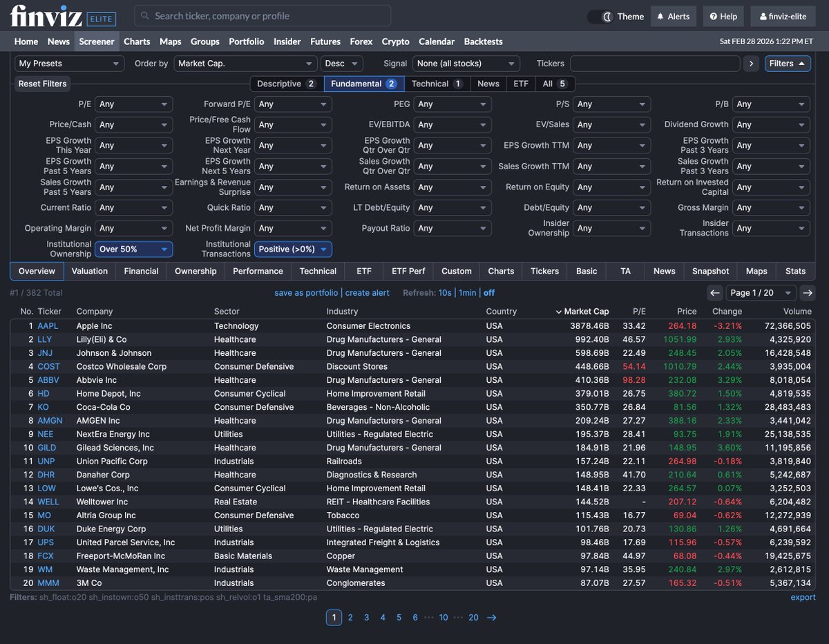Go to Home in navigation bar
Screen dimensions: 829x644
pos(26,41)
